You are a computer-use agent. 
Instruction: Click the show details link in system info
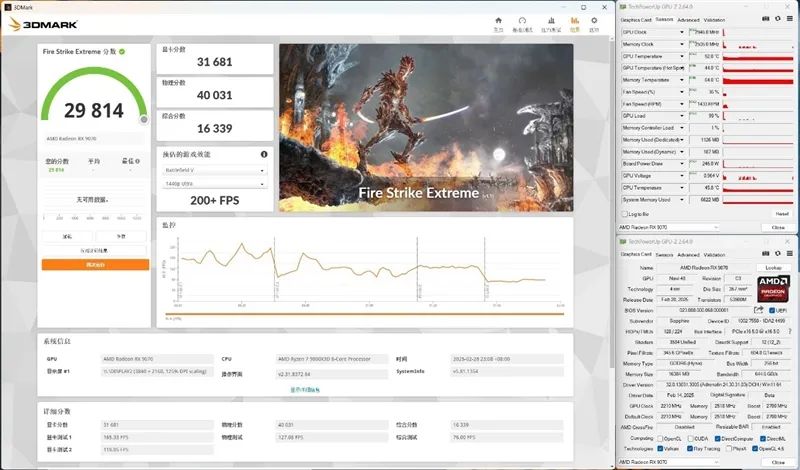pyautogui.click(x=305, y=390)
